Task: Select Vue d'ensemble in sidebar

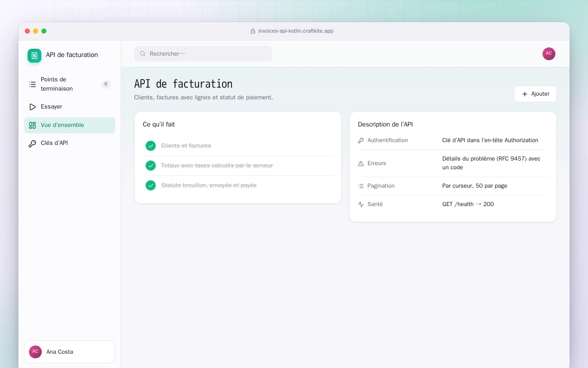Action: pyautogui.click(x=69, y=125)
